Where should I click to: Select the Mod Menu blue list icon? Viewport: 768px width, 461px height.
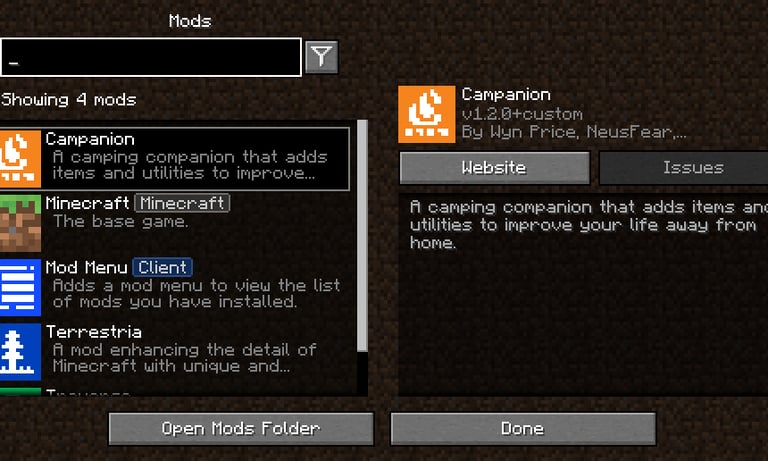pyautogui.click(x=20, y=288)
